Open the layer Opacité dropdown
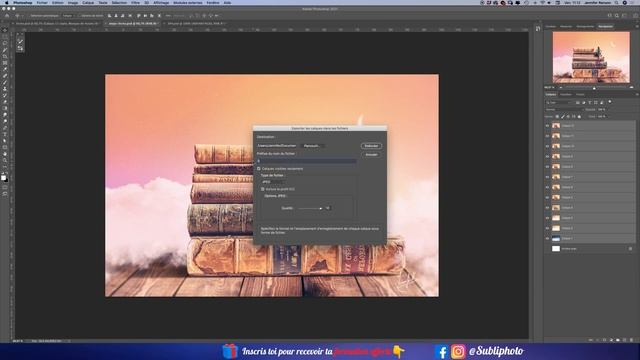Image resolution: width=640 pixels, height=360 pixels. 602,109
